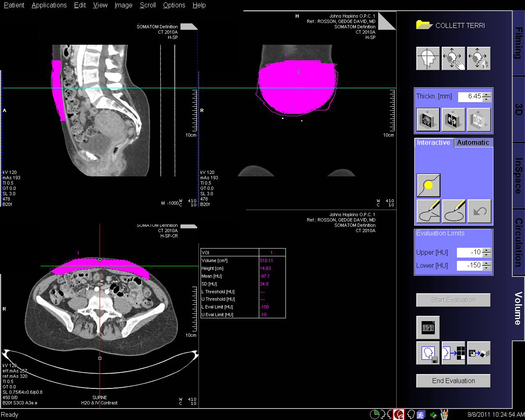The height and width of the screenshot is (420, 525).
Task: Open the results table icon
Action: [428, 327]
